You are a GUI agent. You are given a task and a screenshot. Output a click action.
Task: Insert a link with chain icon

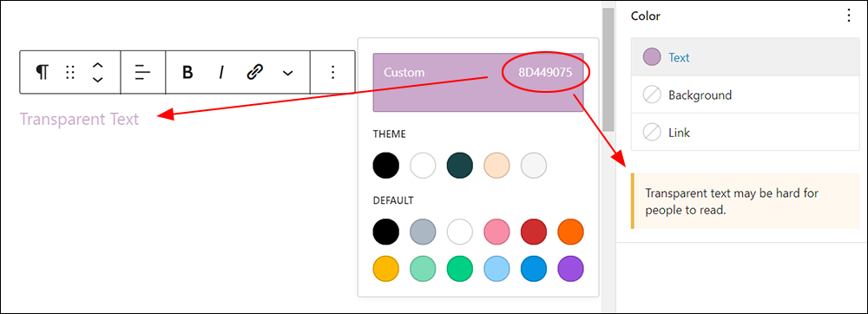(x=254, y=72)
